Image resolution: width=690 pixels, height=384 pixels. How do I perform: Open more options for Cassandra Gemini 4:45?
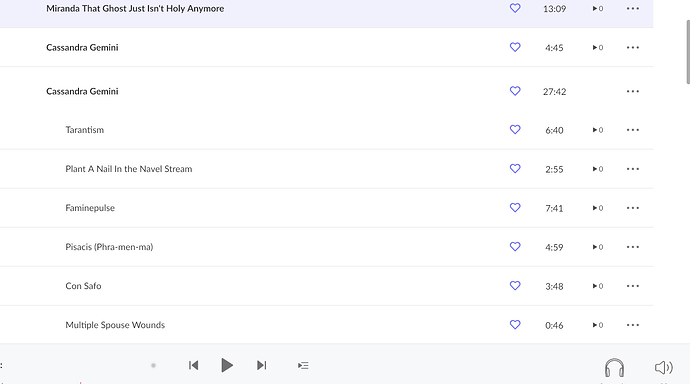click(x=633, y=47)
